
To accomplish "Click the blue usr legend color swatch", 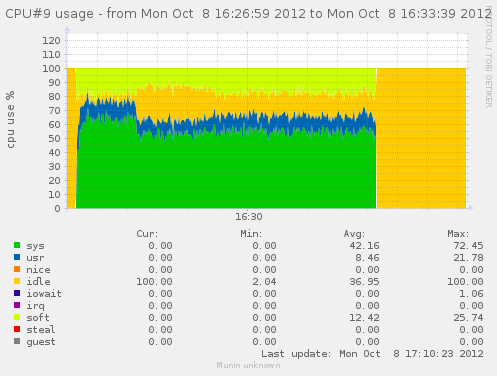I will click(17, 257).
